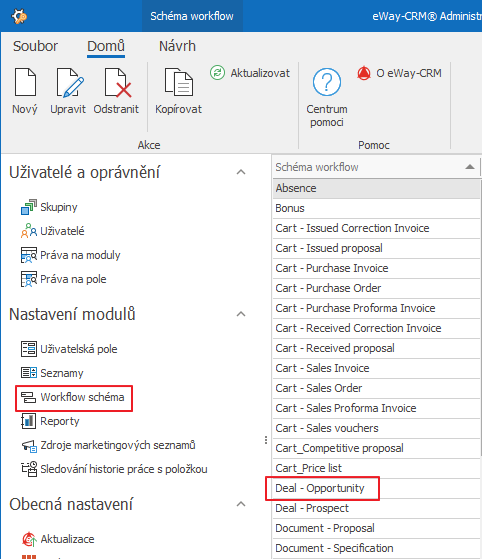Open Uživatelská pole settings
The width and height of the screenshot is (482, 559).
click(x=79, y=349)
